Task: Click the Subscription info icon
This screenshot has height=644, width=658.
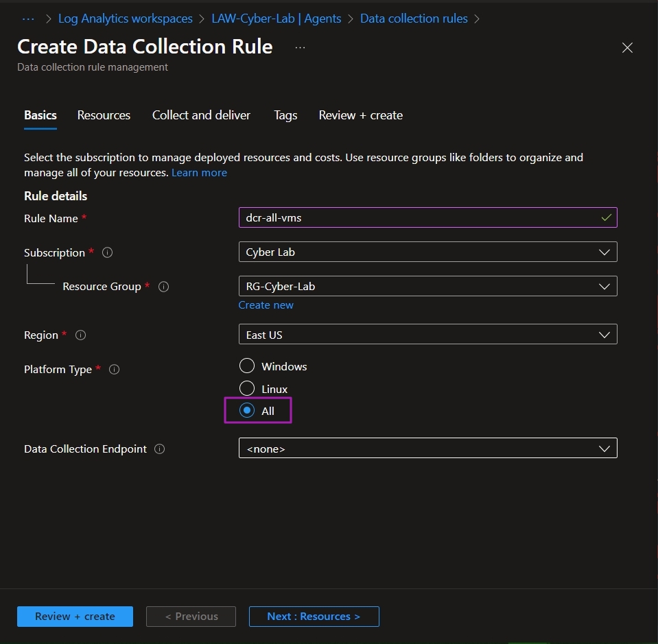Action: click(107, 252)
